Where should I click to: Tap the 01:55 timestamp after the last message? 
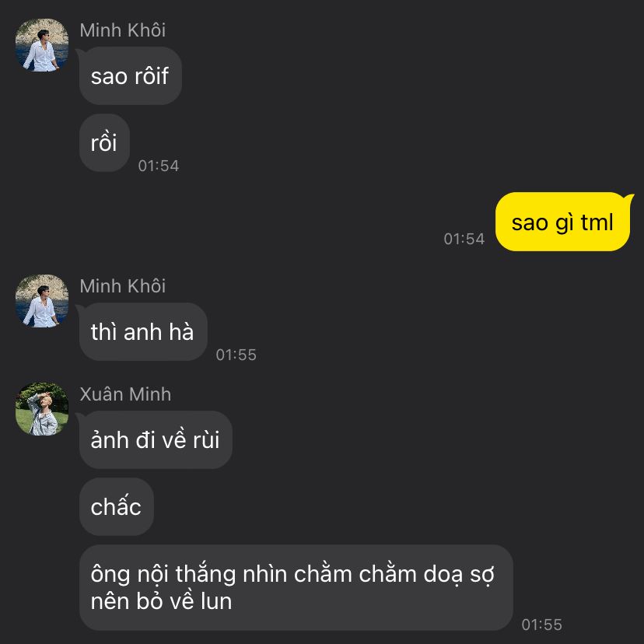(x=542, y=625)
